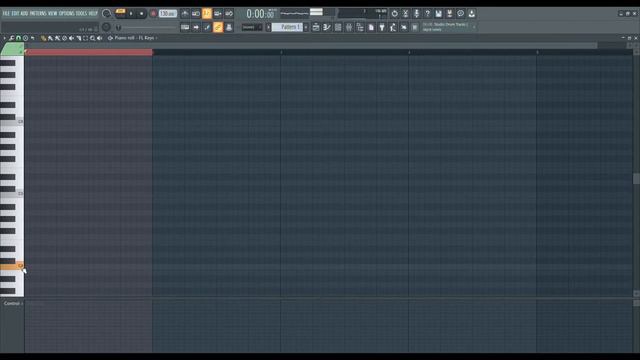
Task: Open the pattern options arrow right of Pattern 1
Action: coord(306,27)
